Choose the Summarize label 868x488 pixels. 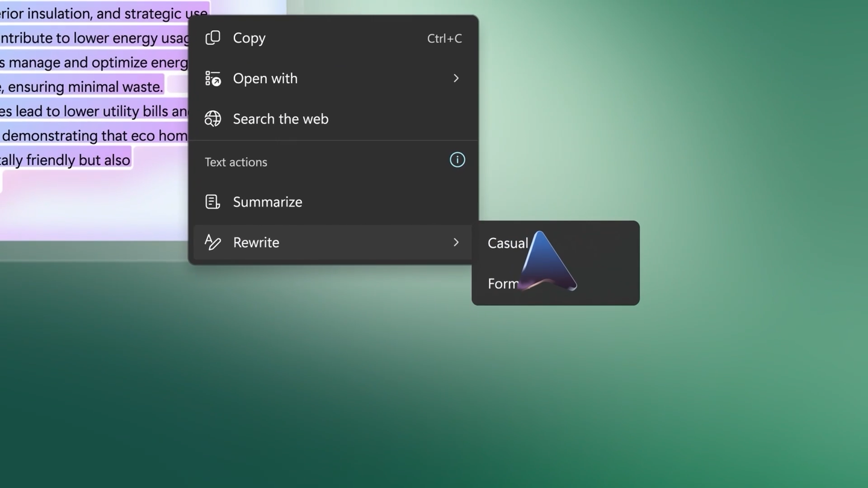point(268,202)
